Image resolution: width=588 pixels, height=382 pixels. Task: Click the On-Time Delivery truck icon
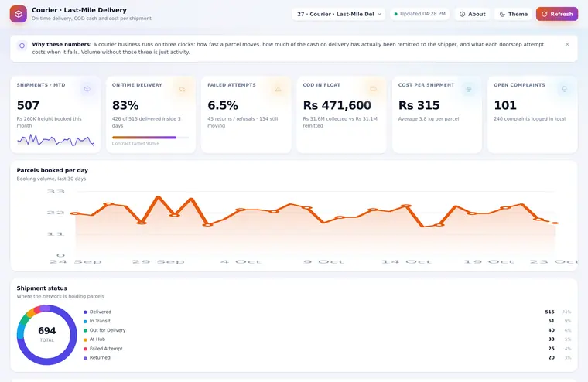pos(183,89)
